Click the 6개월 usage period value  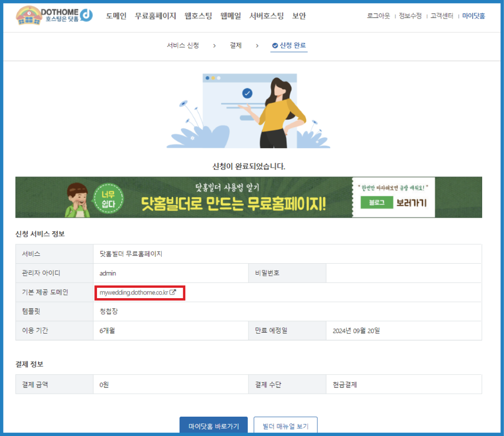pyautogui.click(x=107, y=331)
